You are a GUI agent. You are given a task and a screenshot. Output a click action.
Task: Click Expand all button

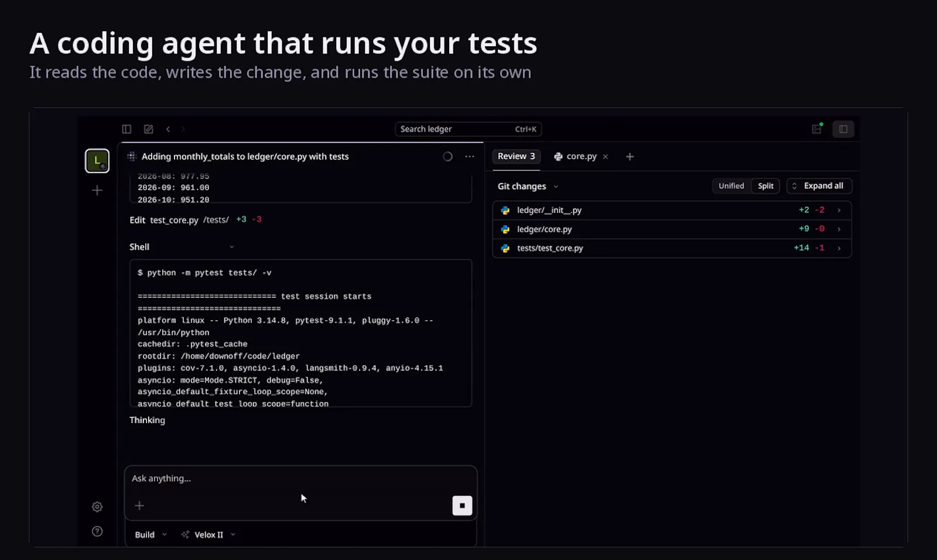[x=819, y=185]
